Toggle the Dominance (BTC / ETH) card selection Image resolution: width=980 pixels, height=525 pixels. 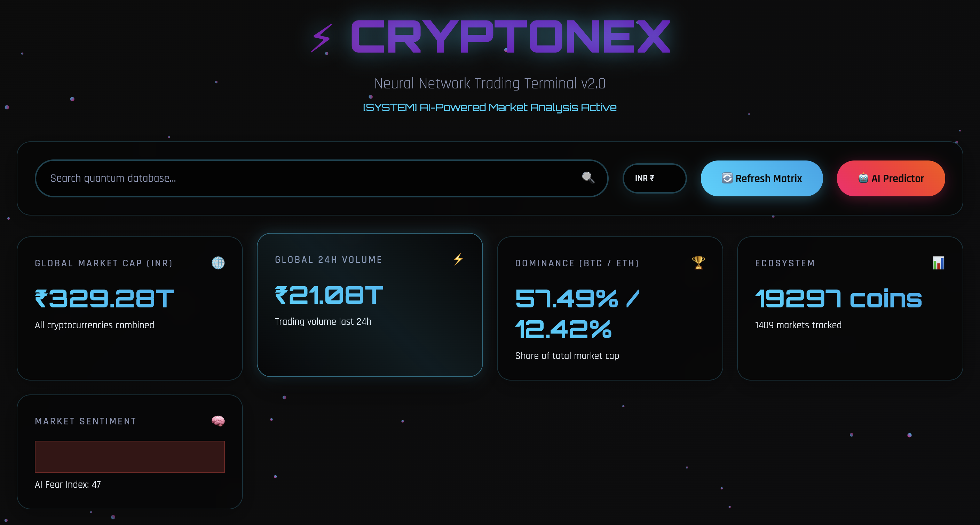pyautogui.click(x=609, y=308)
